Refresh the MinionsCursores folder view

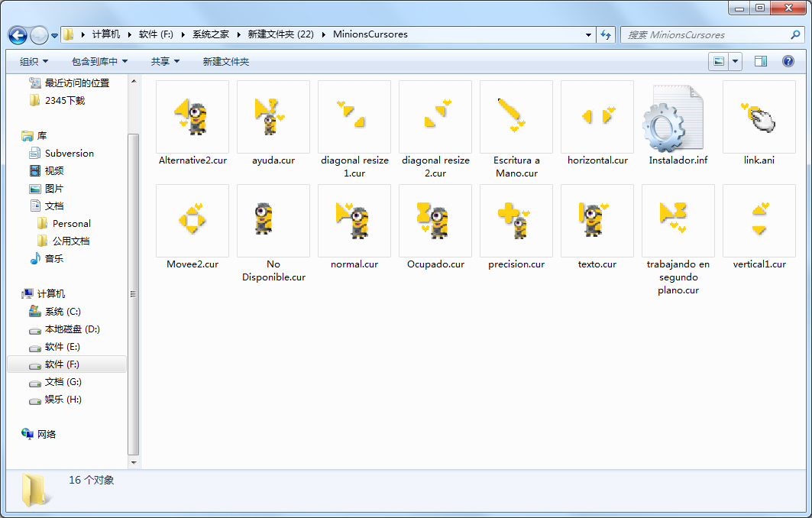tap(606, 34)
